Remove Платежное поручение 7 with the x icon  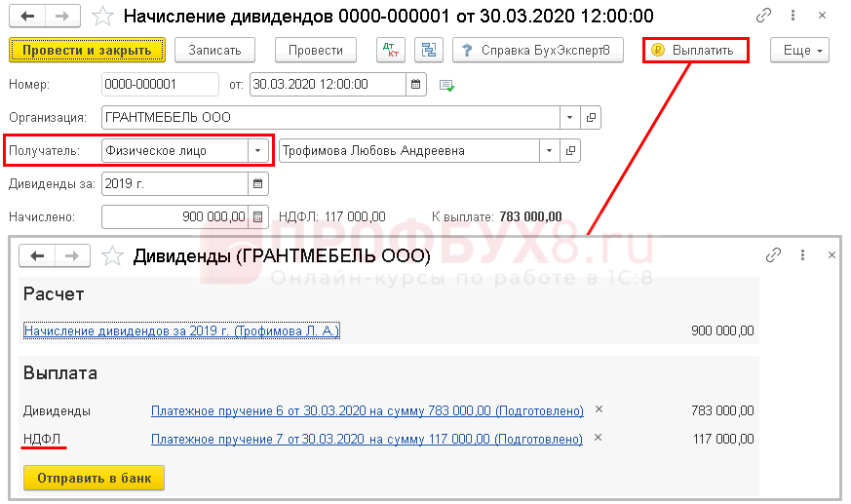point(598,438)
